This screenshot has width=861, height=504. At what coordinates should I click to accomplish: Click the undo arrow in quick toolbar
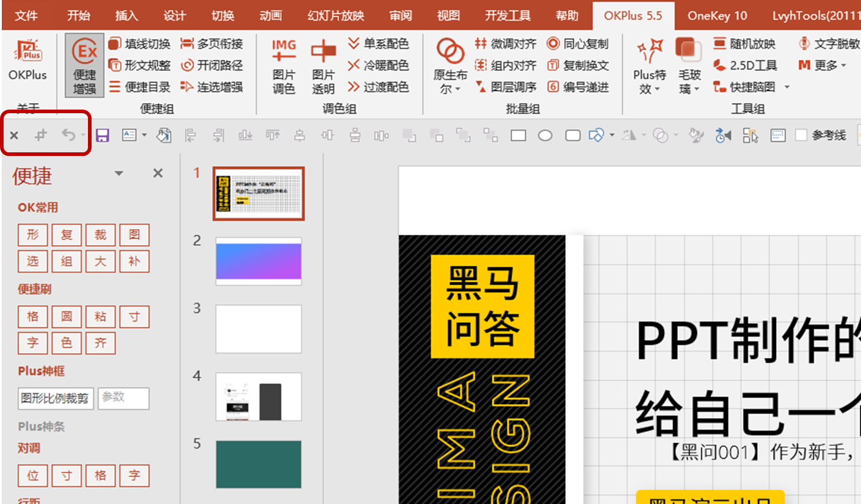[69, 135]
